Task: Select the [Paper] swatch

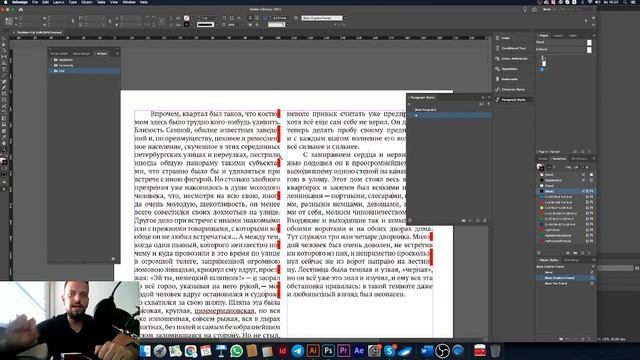Action: pos(565,186)
